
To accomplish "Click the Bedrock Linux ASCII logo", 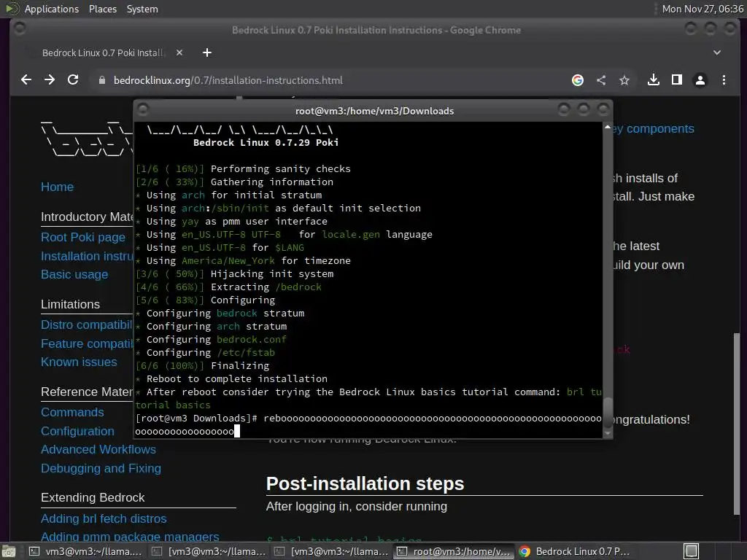I will (x=87, y=139).
